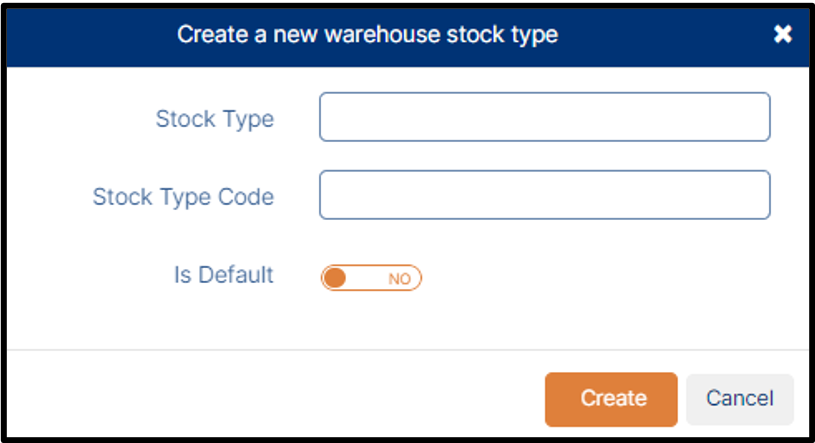
Task: Focus the Stock Type Code input box
Action: [x=544, y=195]
